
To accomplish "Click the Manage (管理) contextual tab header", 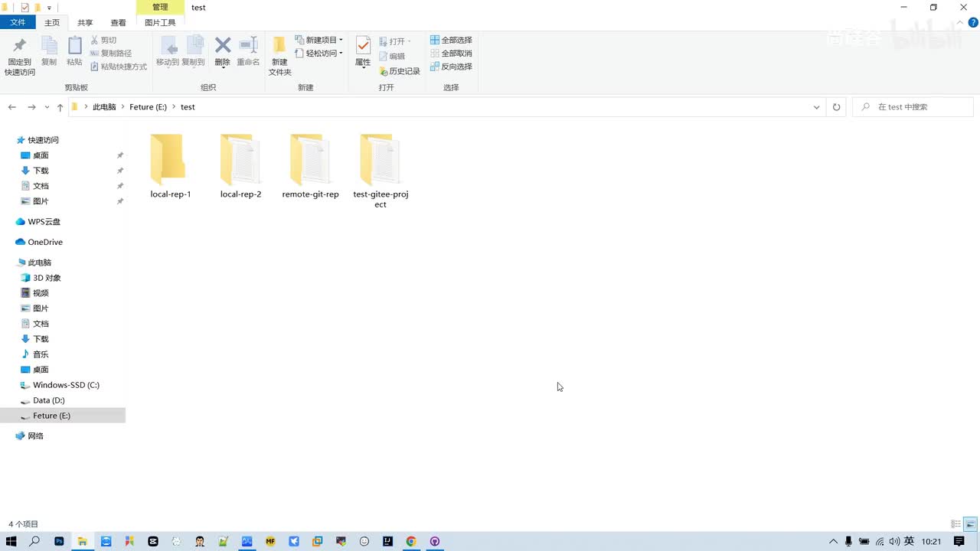I will [x=160, y=8].
